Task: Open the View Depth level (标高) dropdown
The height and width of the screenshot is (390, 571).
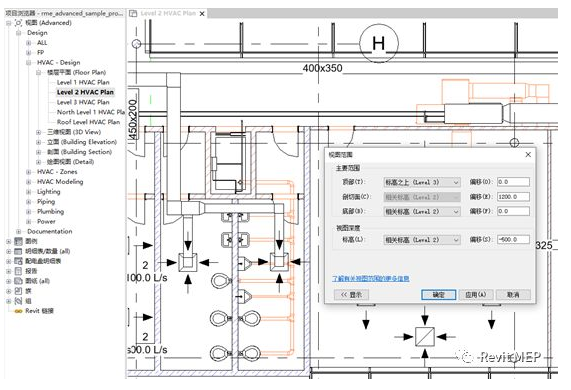Action: click(x=422, y=240)
